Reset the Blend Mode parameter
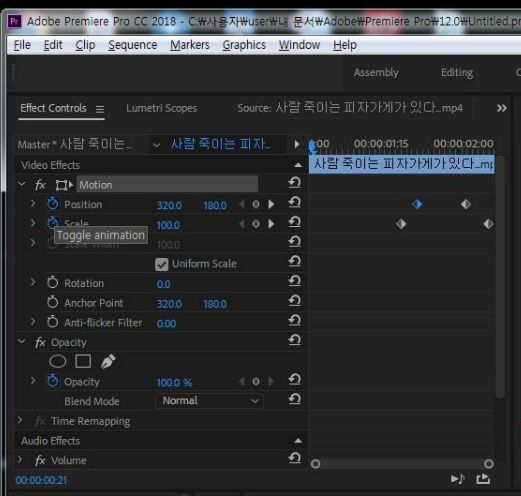This screenshot has width=521, height=496. coord(295,399)
